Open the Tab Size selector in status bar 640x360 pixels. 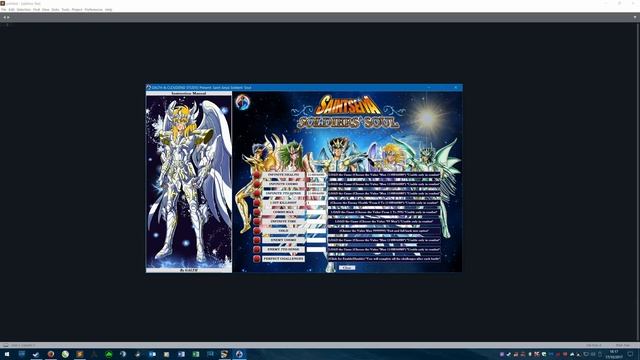(594, 345)
